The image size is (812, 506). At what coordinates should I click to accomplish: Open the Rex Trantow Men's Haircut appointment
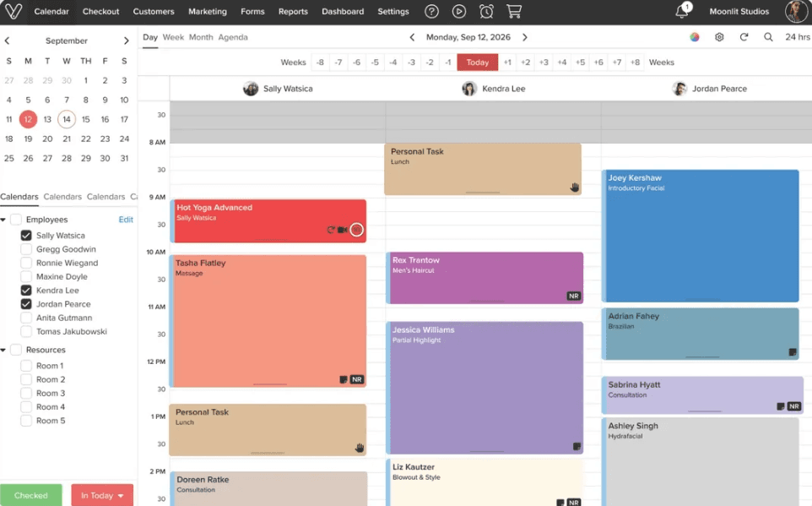(485, 278)
